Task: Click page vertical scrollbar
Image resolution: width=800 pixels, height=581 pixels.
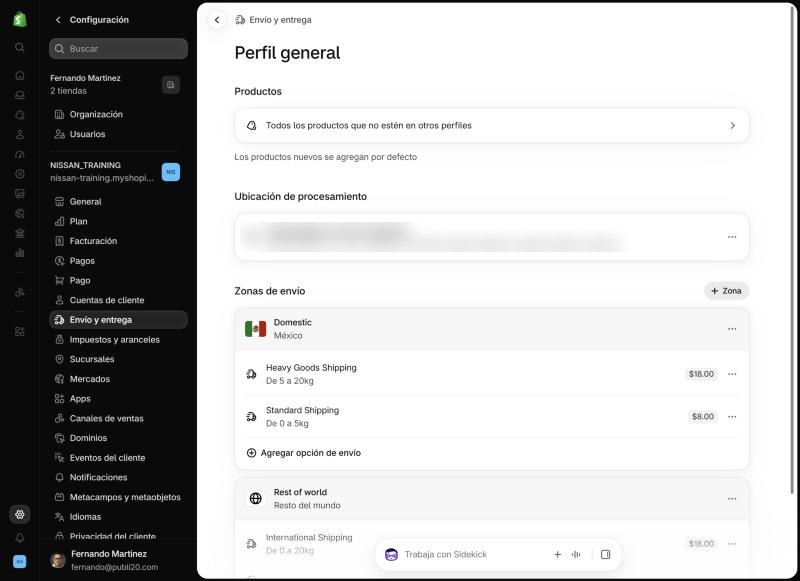Action: click(792, 250)
